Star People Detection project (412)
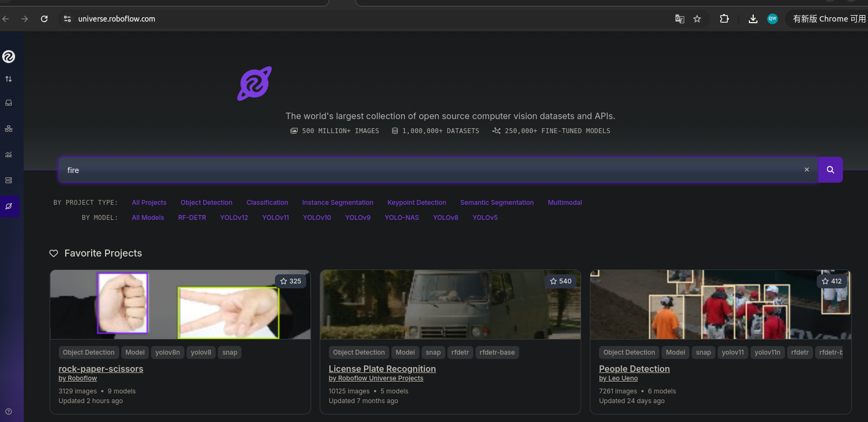The image size is (868, 422). [832, 281]
